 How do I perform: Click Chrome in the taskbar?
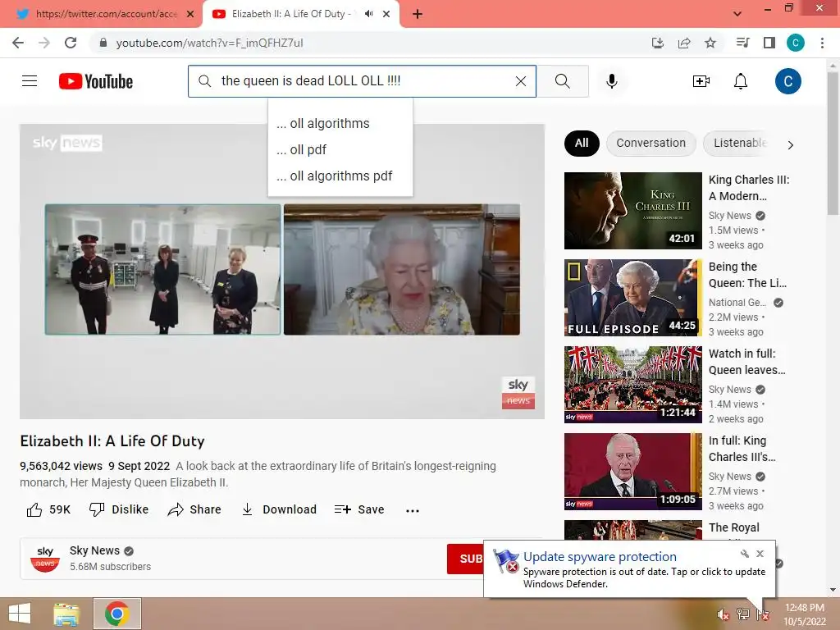coord(117,614)
